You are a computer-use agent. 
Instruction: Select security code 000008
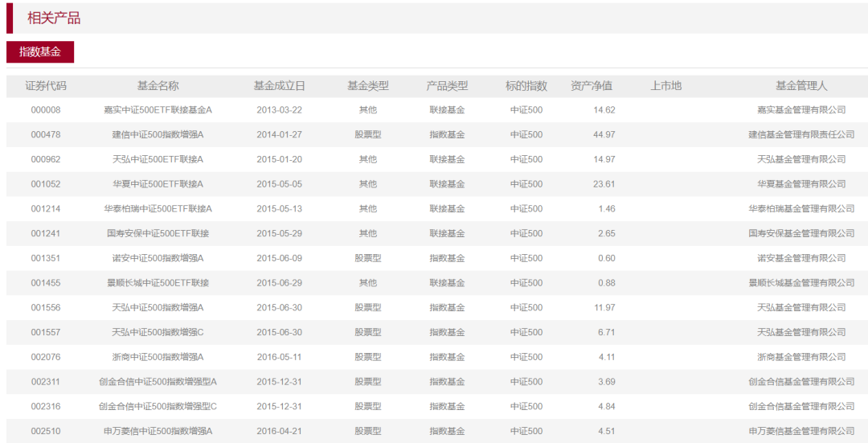(x=46, y=110)
